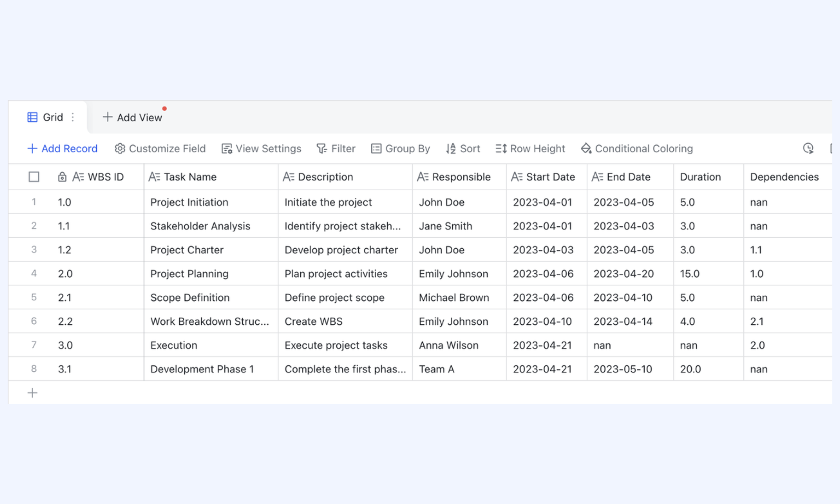Click the plus icon beside Add View
The height and width of the screenshot is (504, 840).
click(108, 117)
